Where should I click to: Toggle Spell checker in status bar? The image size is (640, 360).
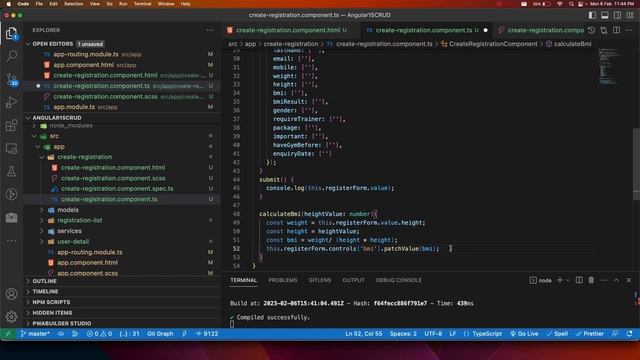[557, 333]
